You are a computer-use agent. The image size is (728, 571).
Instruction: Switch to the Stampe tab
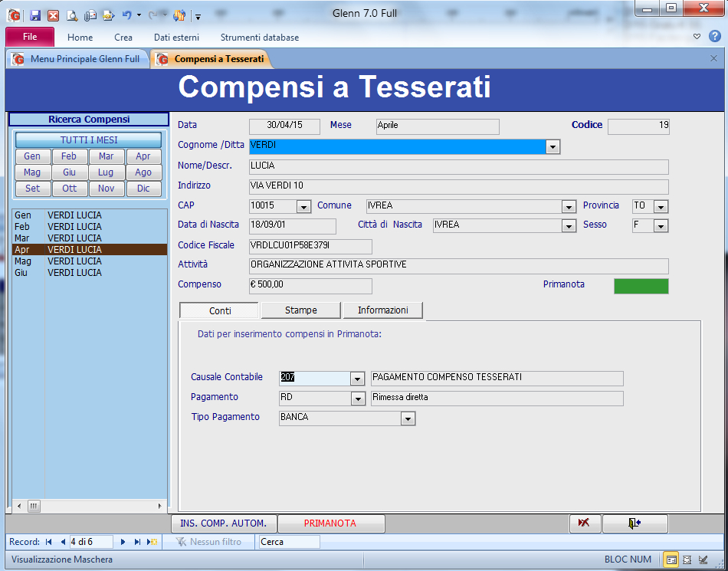click(301, 310)
